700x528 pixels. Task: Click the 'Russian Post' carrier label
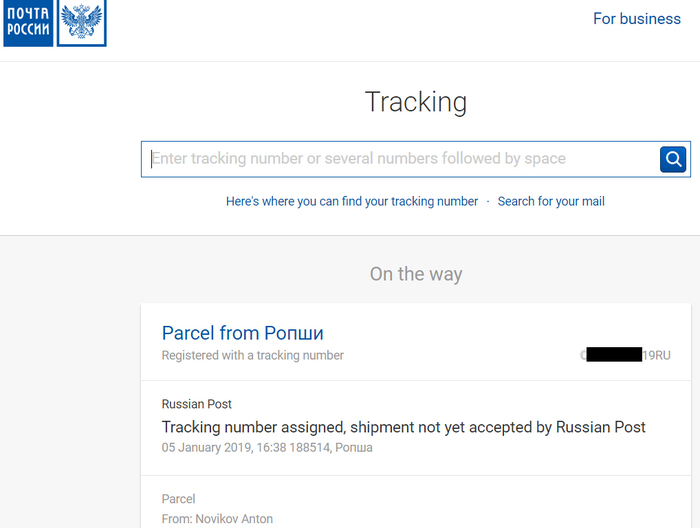point(197,404)
